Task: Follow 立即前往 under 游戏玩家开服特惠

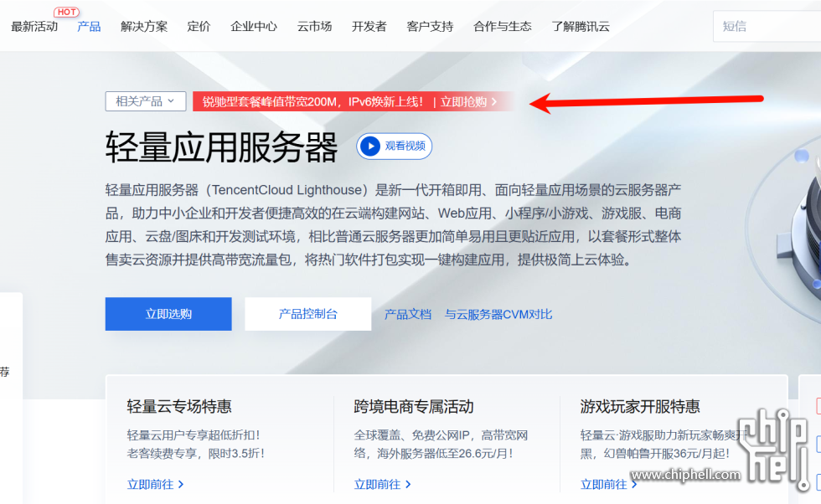Action: [609, 485]
